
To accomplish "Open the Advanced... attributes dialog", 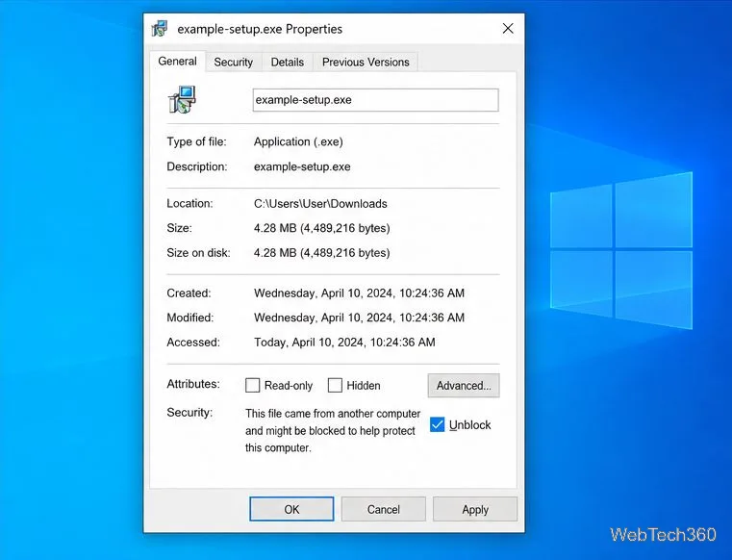I will click(x=464, y=385).
